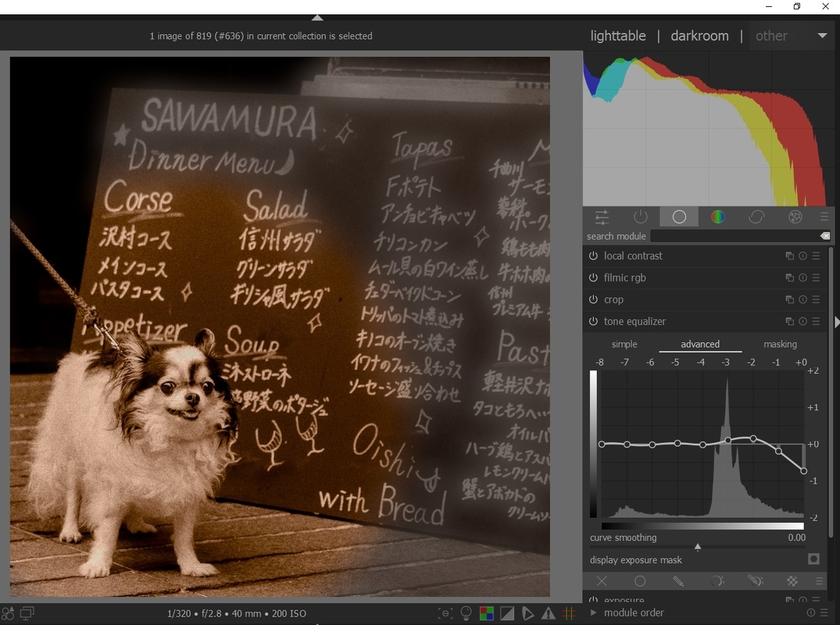Collapse the tone equalizer module header
Screen dimensions: 840x625
pyautogui.click(x=635, y=321)
